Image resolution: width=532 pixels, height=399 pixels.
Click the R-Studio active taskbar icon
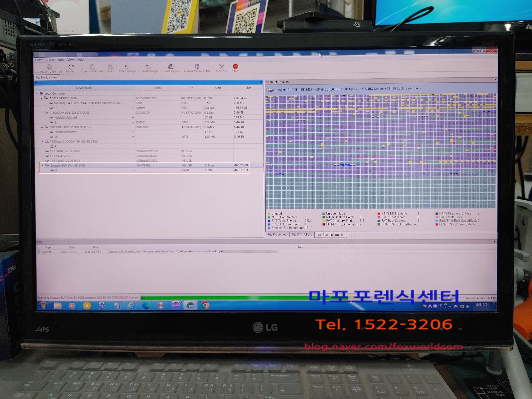point(190,306)
